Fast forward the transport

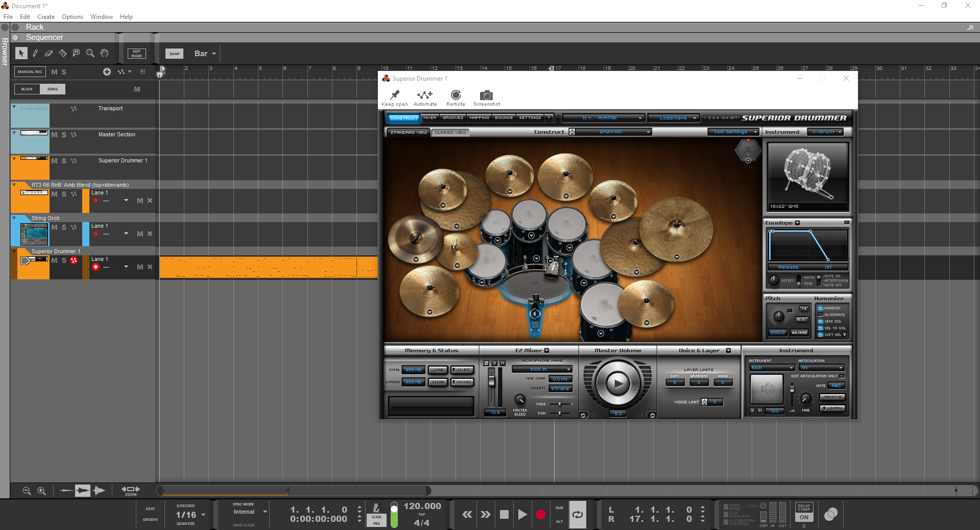pyautogui.click(x=486, y=515)
